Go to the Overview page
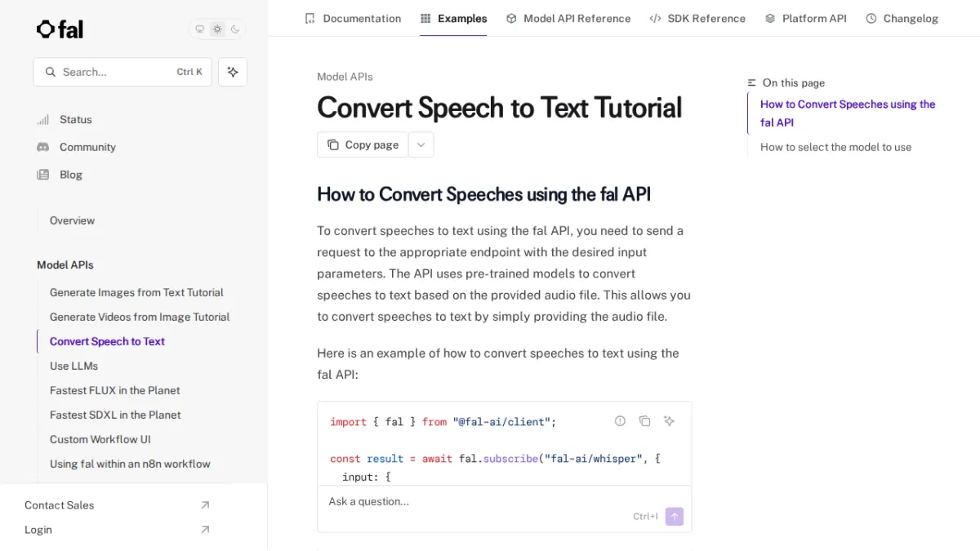Viewport: 980px width, 551px height. pos(72,220)
